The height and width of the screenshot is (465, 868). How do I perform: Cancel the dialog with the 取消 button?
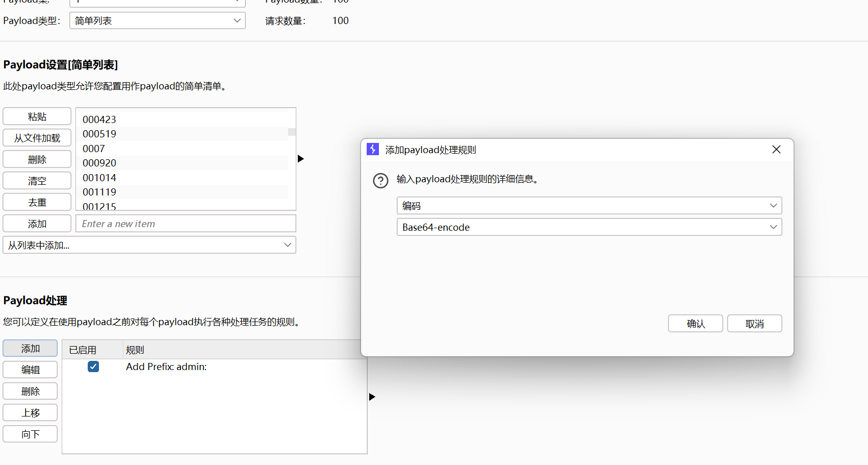tap(754, 323)
